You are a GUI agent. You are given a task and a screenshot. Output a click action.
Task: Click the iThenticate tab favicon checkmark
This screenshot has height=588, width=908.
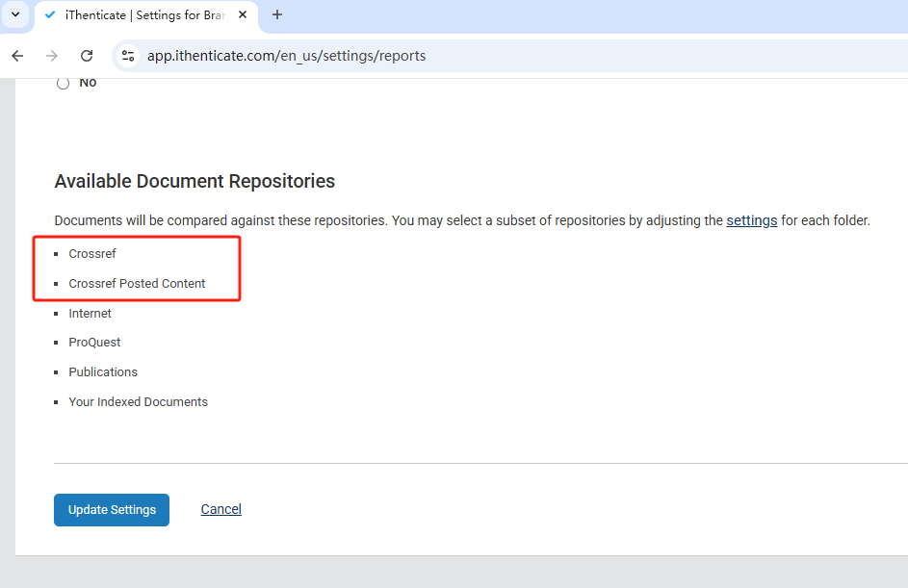50,15
